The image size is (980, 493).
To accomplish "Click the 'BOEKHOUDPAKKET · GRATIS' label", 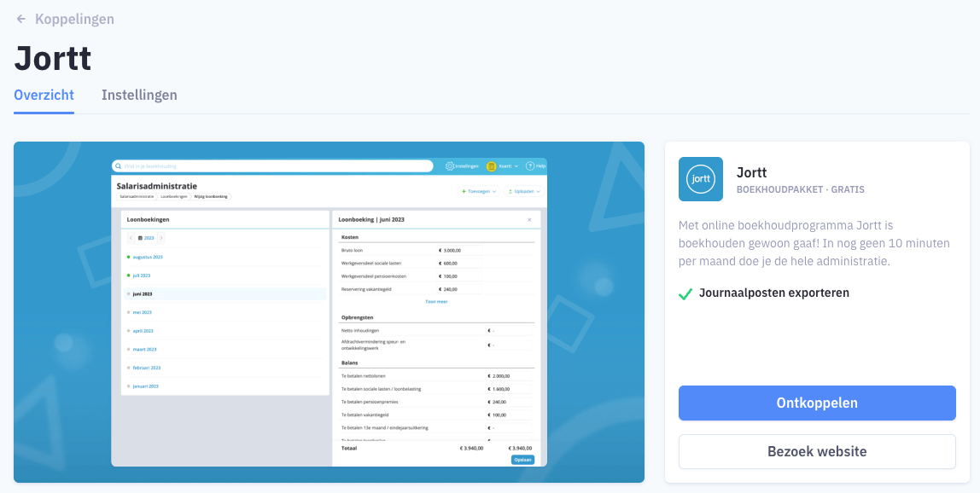I will pos(801,189).
